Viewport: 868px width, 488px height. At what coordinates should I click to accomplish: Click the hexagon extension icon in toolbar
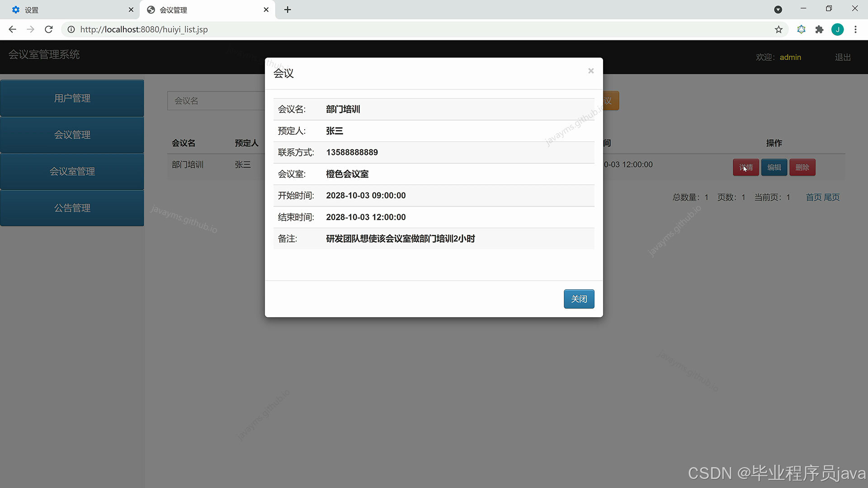click(801, 29)
